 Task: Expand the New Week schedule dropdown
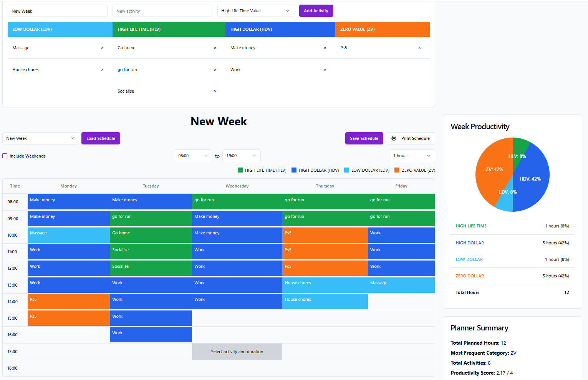click(x=40, y=138)
